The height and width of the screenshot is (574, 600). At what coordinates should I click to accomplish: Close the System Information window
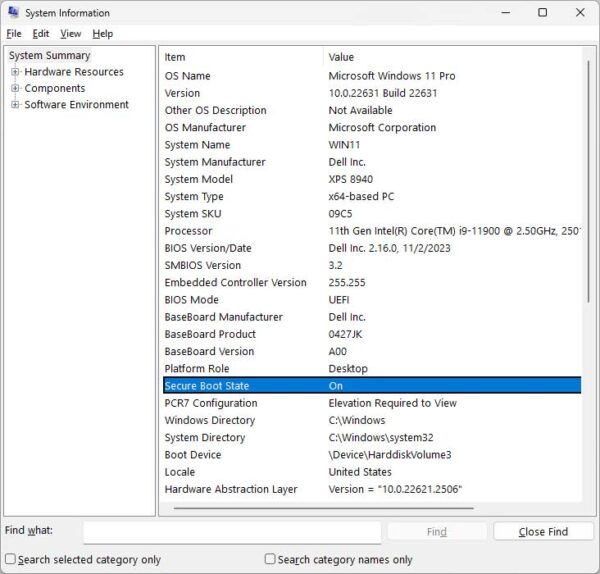(580, 13)
